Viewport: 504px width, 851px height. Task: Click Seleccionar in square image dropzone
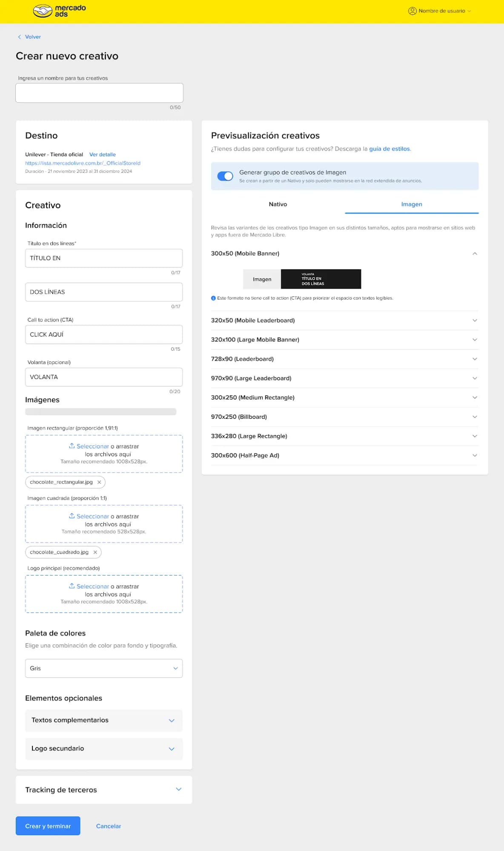(x=93, y=516)
